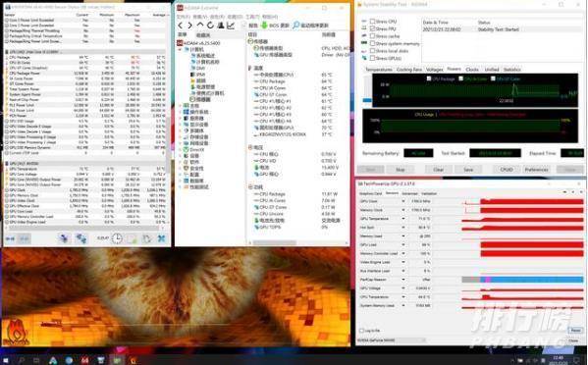Click HWiNFO second network computers icon
Image resolution: width=588 pixels, height=365 pixels.
[x=81, y=238]
